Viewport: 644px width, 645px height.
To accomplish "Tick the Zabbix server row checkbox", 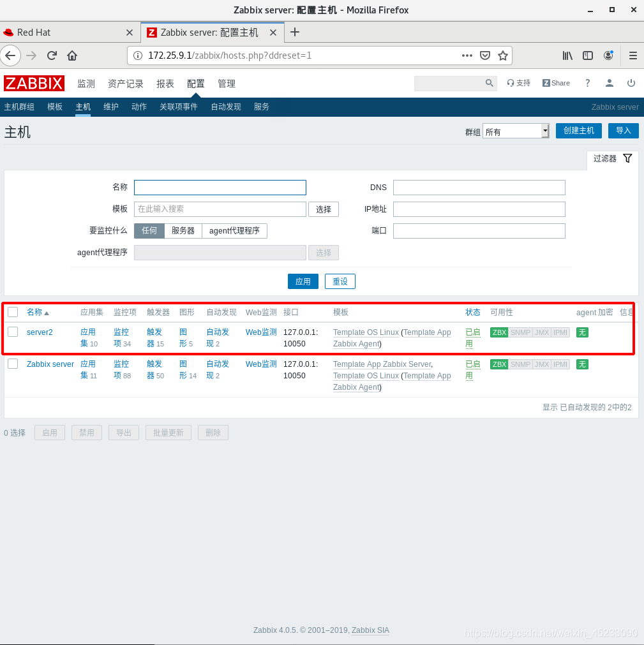I will click(13, 364).
